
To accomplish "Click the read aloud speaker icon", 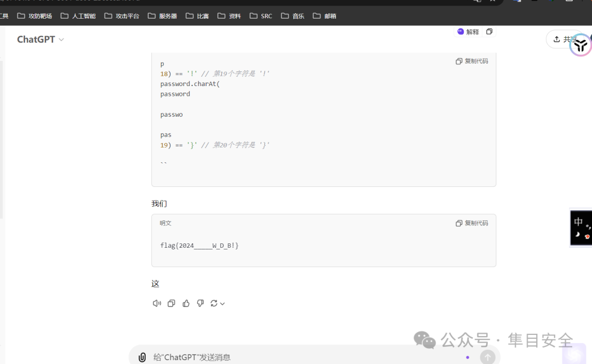I will (x=157, y=303).
